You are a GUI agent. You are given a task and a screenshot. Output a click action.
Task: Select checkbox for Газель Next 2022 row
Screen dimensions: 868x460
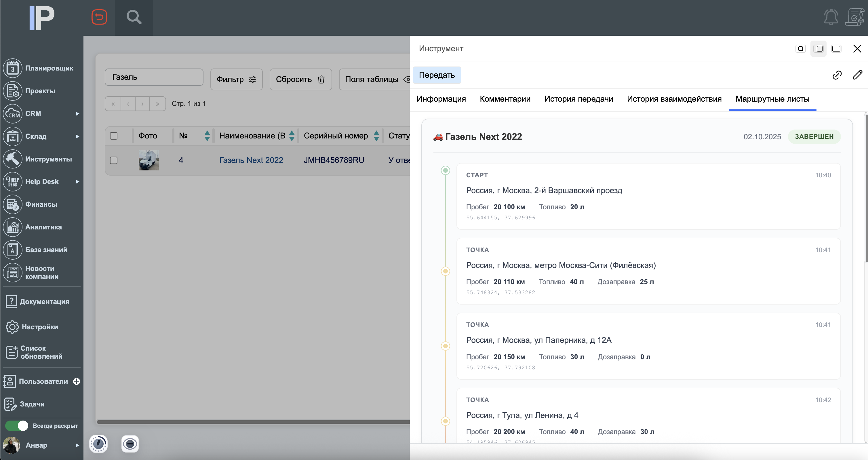114,160
